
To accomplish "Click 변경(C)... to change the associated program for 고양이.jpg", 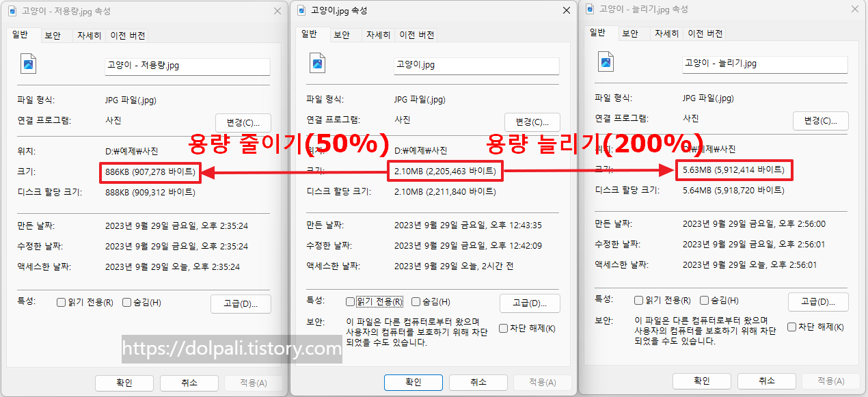I will [x=532, y=122].
